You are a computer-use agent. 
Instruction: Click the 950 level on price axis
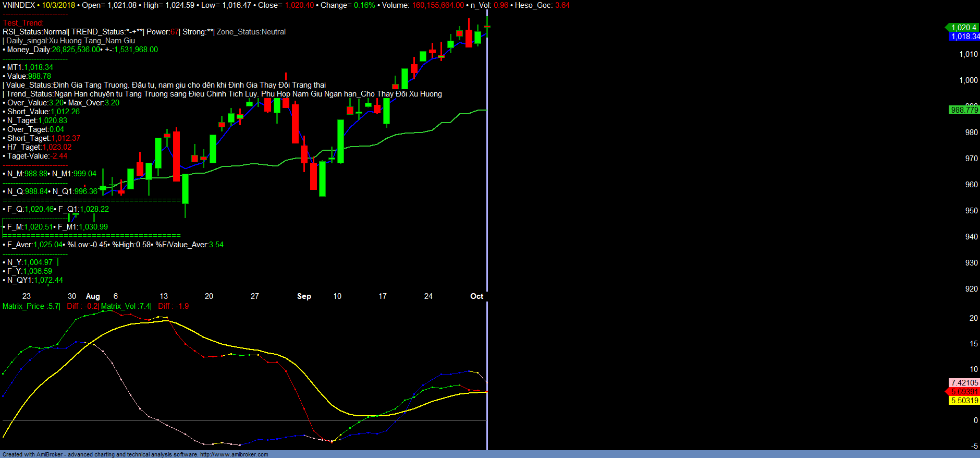pos(971,211)
